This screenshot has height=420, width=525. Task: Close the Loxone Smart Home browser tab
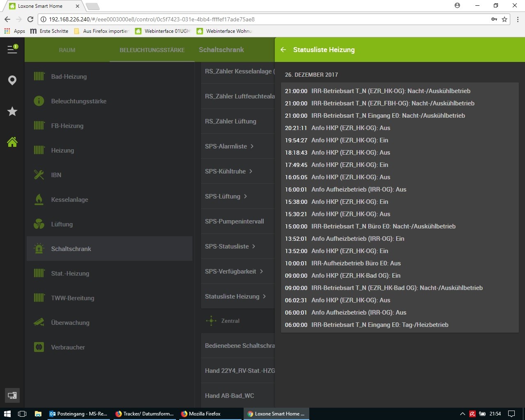[x=78, y=6]
